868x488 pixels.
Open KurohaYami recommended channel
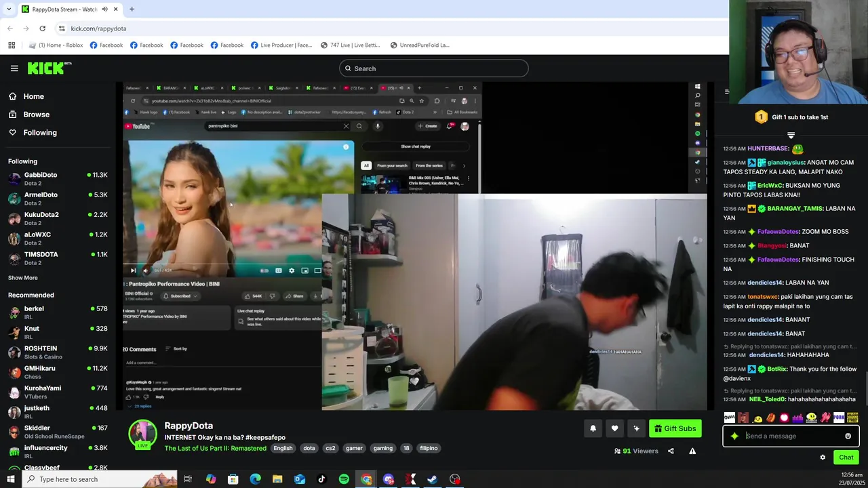coord(58,392)
